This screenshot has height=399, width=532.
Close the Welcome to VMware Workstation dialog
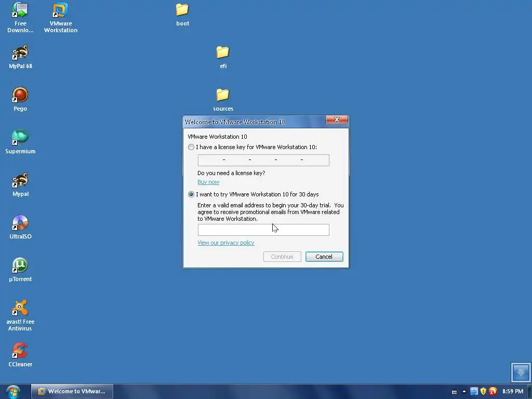337,119
